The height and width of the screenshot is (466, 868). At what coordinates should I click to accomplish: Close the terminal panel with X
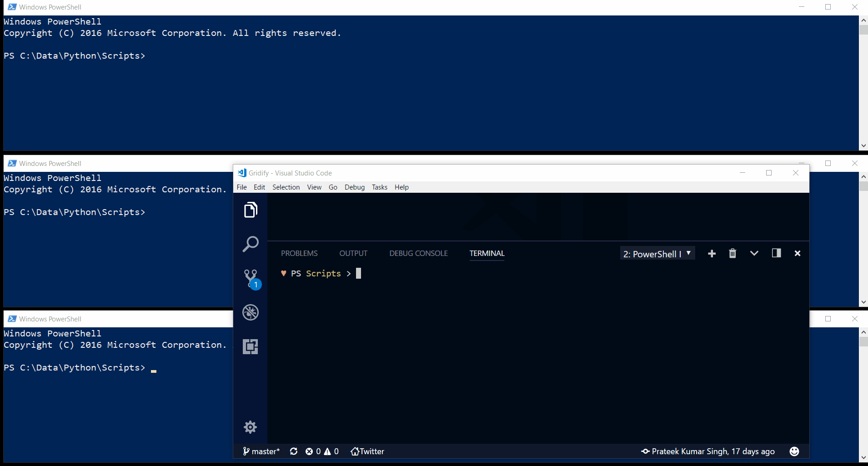point(798,253)
